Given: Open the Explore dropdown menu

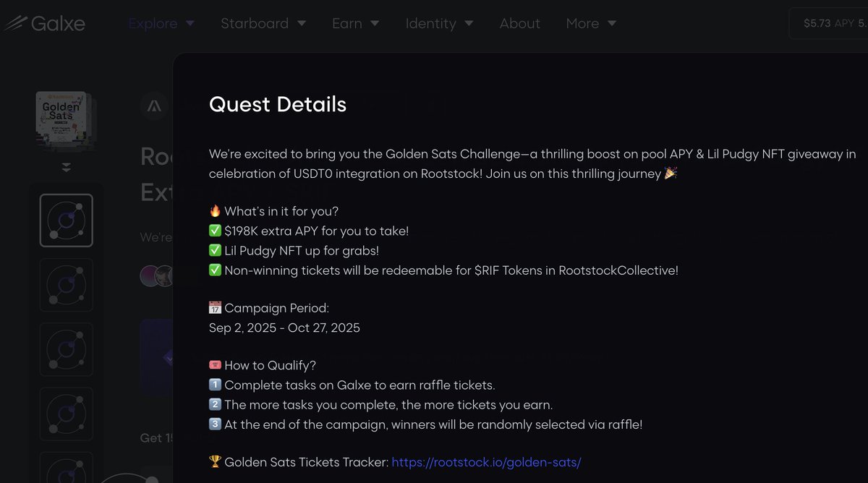Looking at the screenshot, I should click(161, 23).
